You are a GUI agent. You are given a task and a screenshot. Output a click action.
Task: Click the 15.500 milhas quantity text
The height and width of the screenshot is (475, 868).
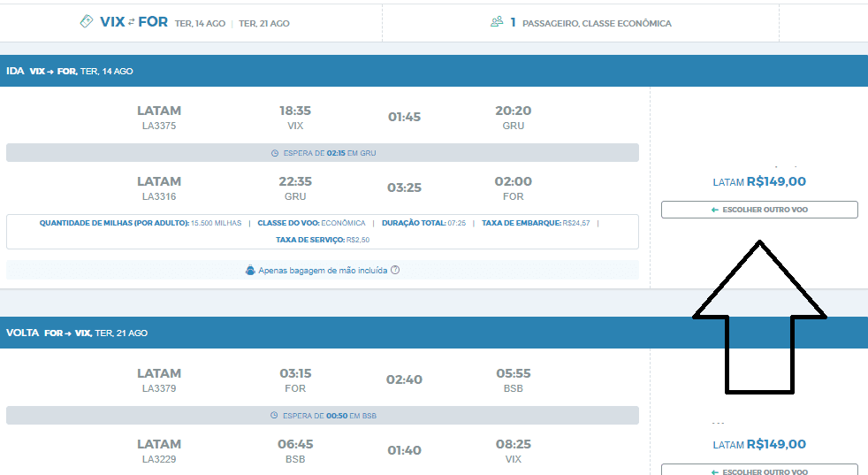(216, 224)
